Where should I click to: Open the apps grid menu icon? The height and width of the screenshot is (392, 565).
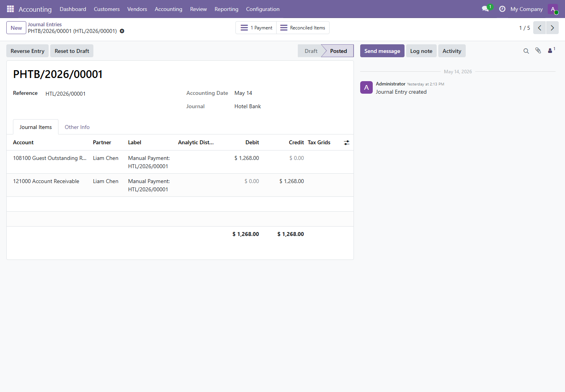[10, 9]
